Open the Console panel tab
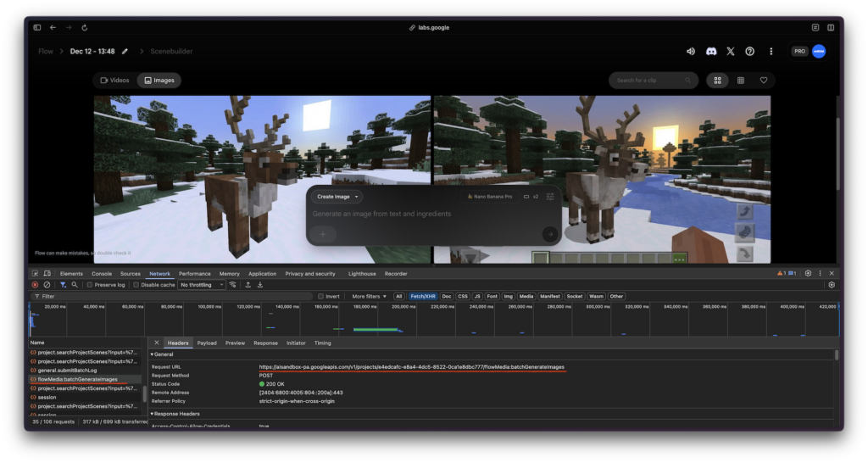The height and width of the screenshot is (463, 868). pos(102,274)
